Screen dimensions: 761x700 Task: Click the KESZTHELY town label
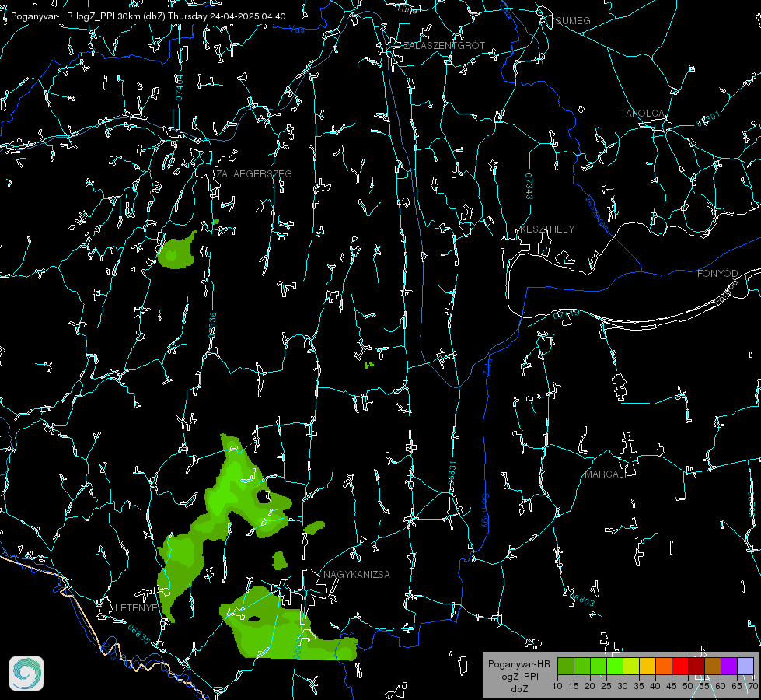point(547,229)
